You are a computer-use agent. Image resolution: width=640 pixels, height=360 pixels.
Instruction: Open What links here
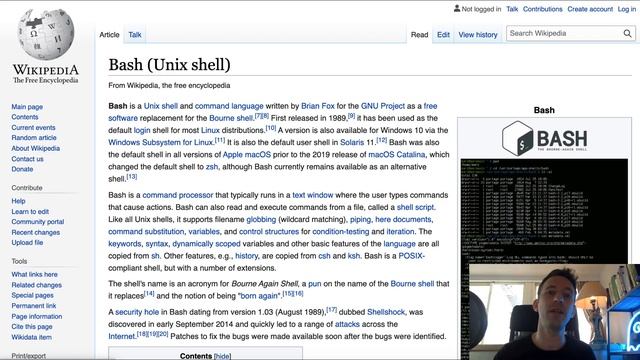34,274
